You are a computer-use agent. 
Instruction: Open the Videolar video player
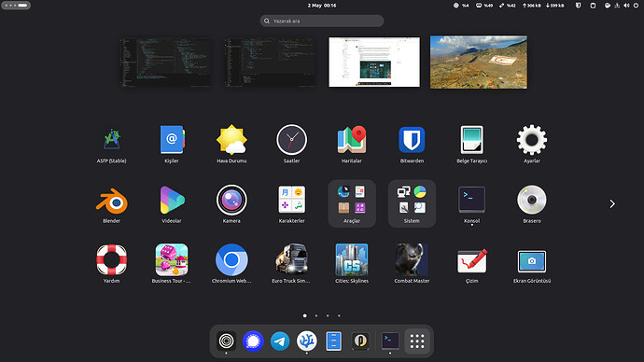[172, 204]
